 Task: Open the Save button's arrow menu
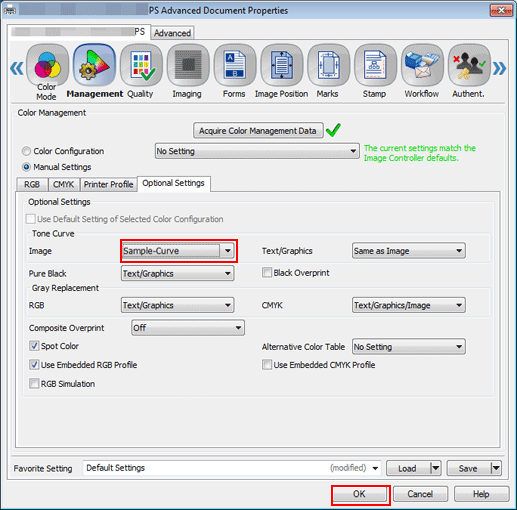pyautogui.click(x=496, y=468)
